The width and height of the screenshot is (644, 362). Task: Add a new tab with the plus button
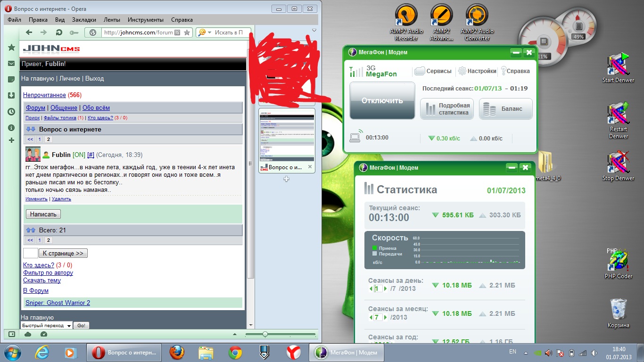coord(286,179)
